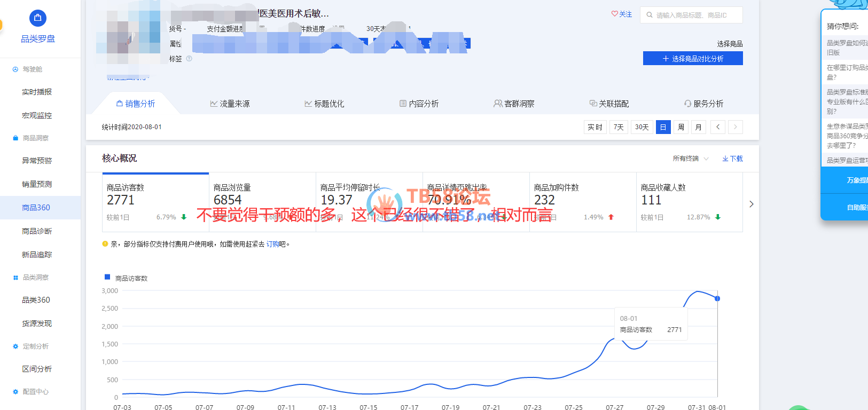Click the 品类罗盘 logo icon
868x410 pixels.
[x=37, y=18]
